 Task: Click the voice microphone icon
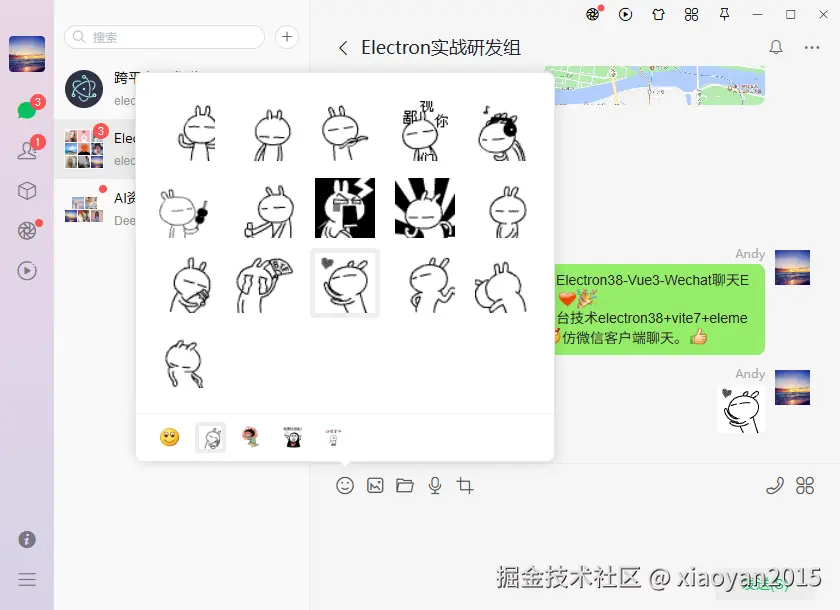tap(435, 486)
